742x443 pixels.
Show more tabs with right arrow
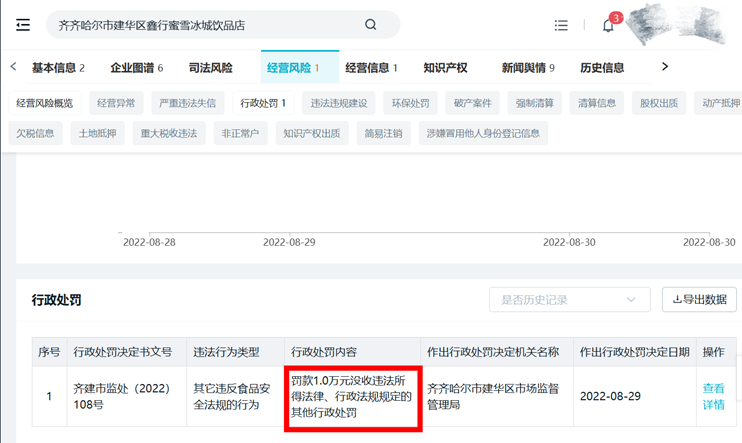point(665,67)
